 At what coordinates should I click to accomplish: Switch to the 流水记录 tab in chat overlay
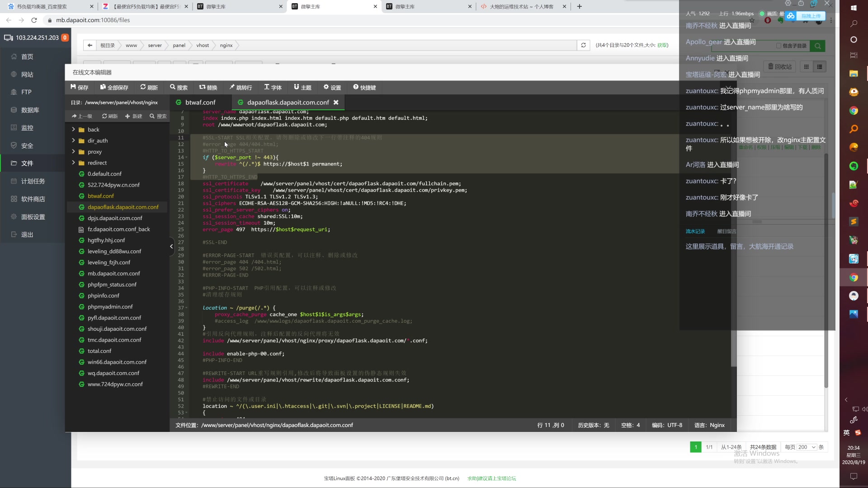(695, 231)
